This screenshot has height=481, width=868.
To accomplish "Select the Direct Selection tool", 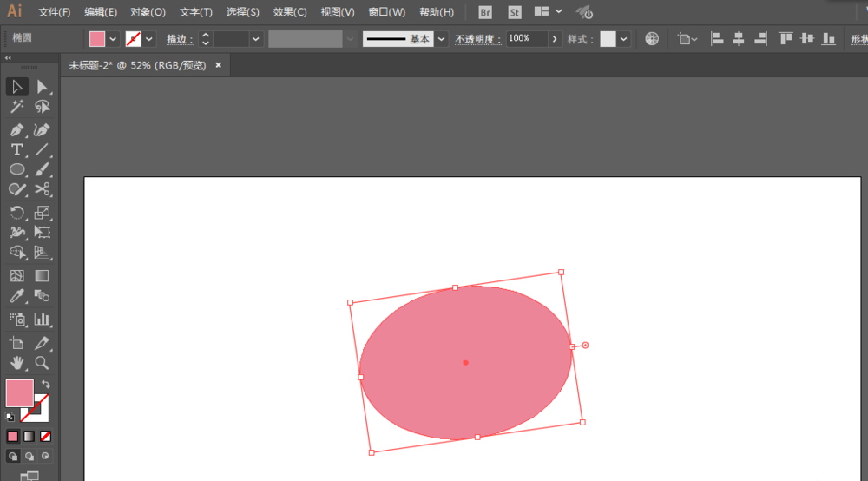I will click(42, 86).
